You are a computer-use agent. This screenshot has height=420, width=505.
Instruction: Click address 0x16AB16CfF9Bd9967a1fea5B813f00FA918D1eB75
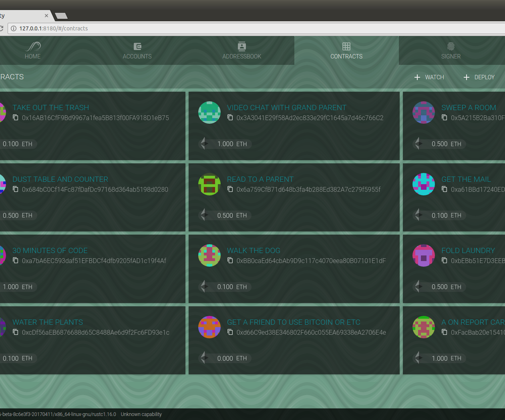(x=95, y=118)
